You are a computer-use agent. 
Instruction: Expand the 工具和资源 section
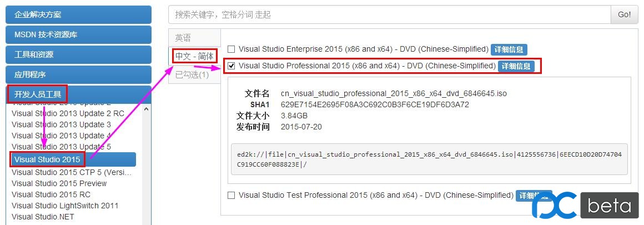[78, 54]
